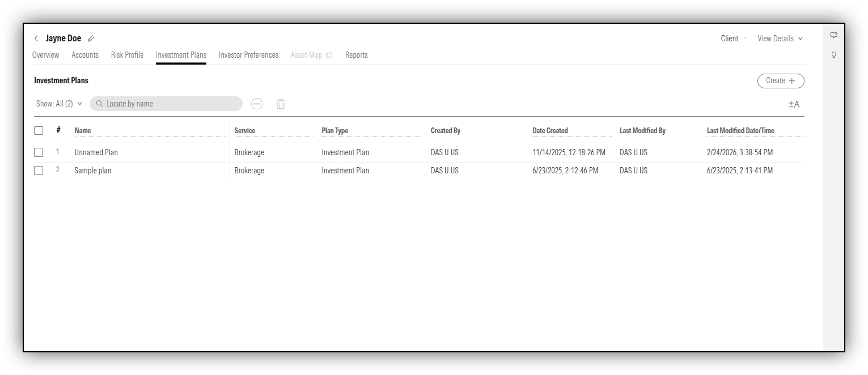Click row number 2 in the table

(x=57, y=170)
